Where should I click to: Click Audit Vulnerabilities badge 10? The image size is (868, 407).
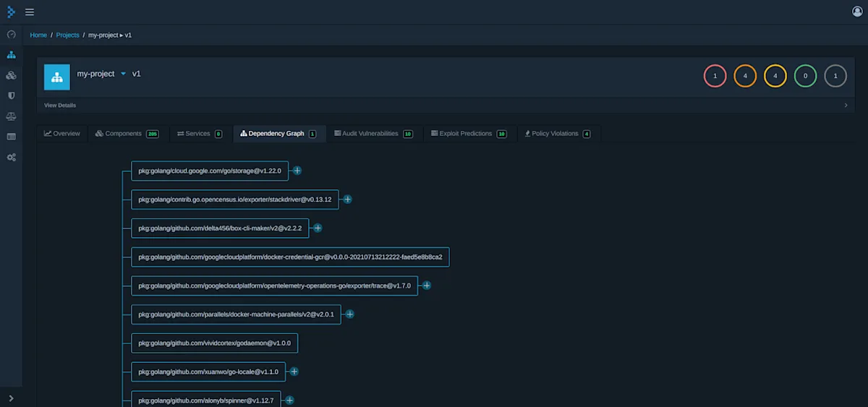408,134
